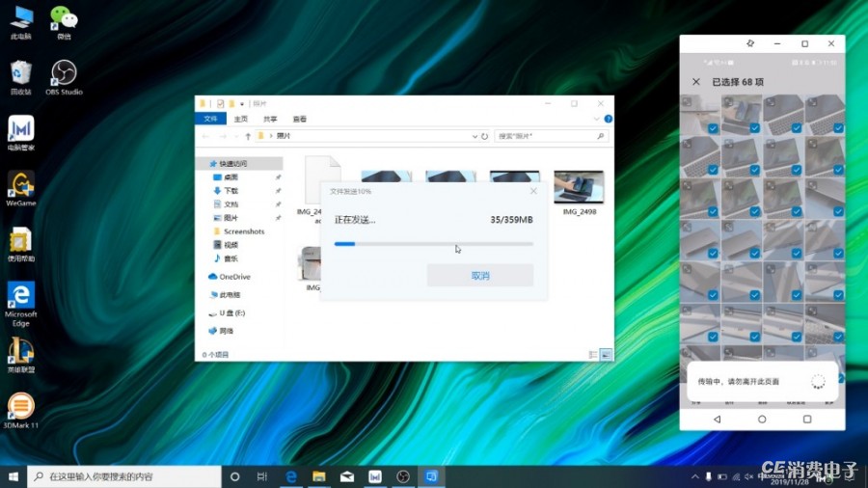
Task: Click the Cortana circle on the taskbar
Action: (x=234, y=476)
